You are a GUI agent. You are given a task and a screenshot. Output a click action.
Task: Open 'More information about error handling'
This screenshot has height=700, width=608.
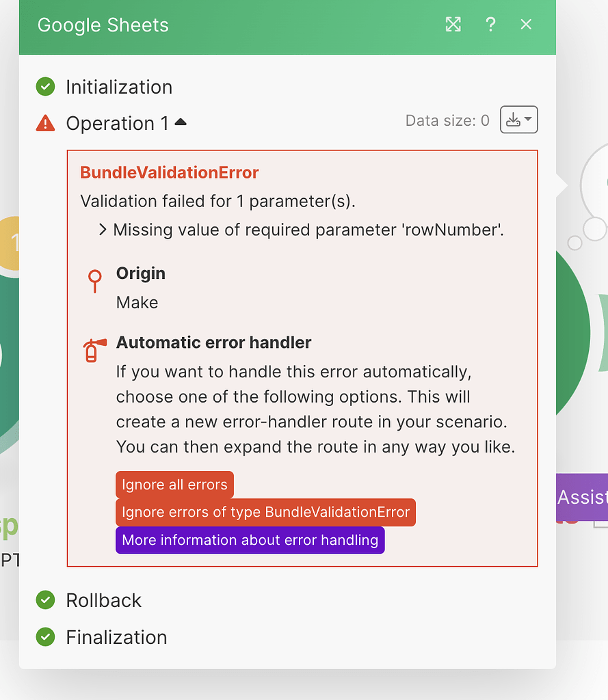click(250, 540)
